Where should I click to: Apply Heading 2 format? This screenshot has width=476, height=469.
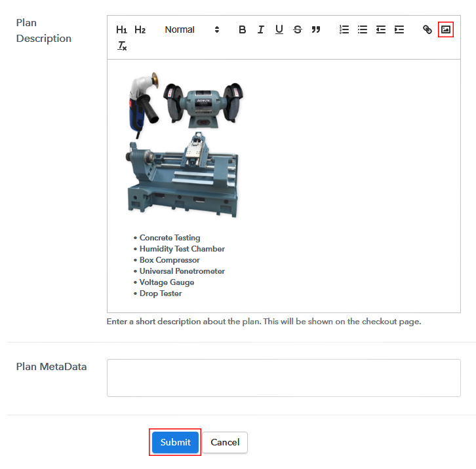point(140,29)
